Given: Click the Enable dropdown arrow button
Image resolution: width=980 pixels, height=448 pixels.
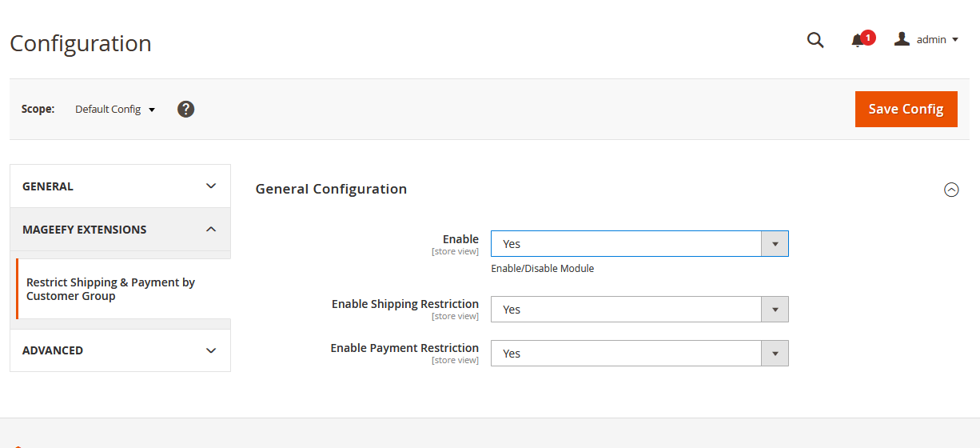Looking at the screenshot, I should point(775,244).
